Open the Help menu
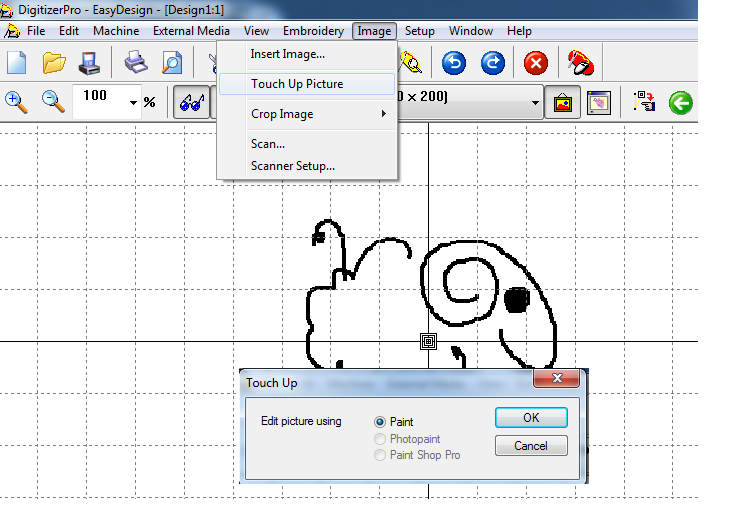The height and width of the screenshot is (512, 730). (519, 31)
